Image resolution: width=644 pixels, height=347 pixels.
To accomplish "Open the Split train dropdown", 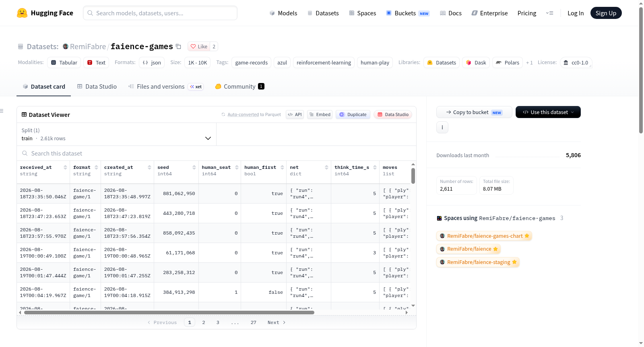I will point(116,134).
